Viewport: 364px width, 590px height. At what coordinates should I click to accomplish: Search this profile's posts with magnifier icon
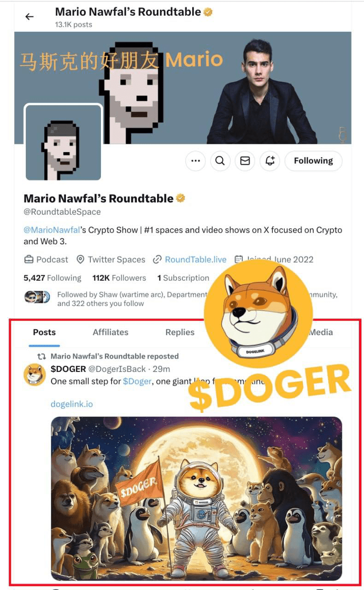point(220,161)
